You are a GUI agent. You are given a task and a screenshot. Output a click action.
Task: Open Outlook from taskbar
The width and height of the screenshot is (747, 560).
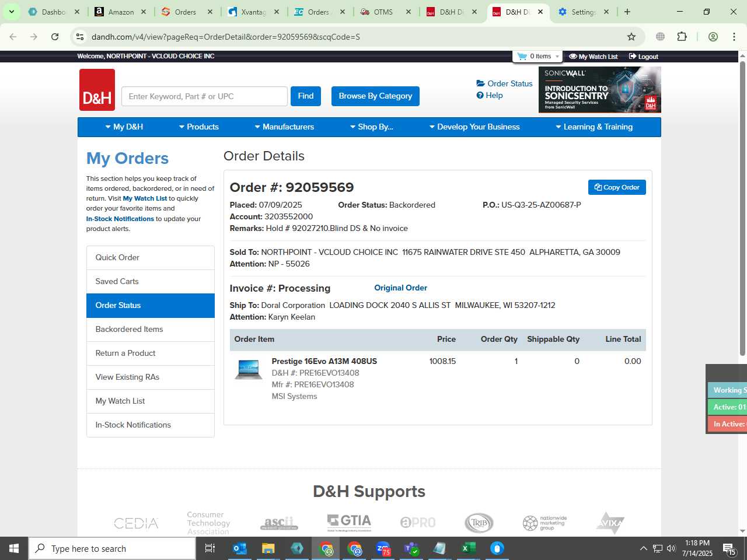click(239, 548)
